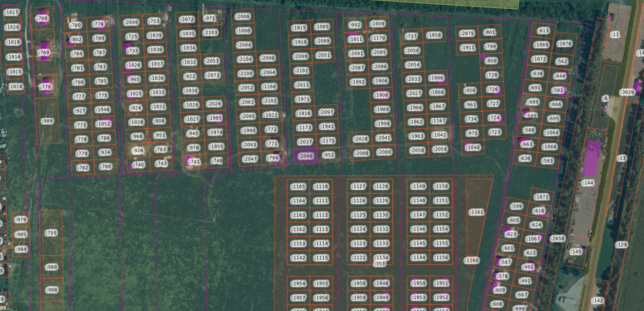Screen dimensions: 644x311
Task: Select parcel :769 with building
Action: (x=44, y=53)
